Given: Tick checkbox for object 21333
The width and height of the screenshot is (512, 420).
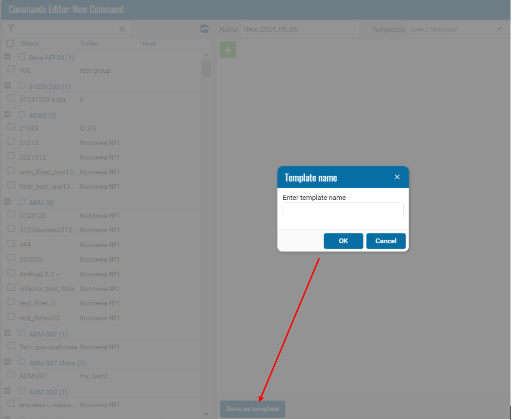Looking at the screenshot, I should coord(11,127).
